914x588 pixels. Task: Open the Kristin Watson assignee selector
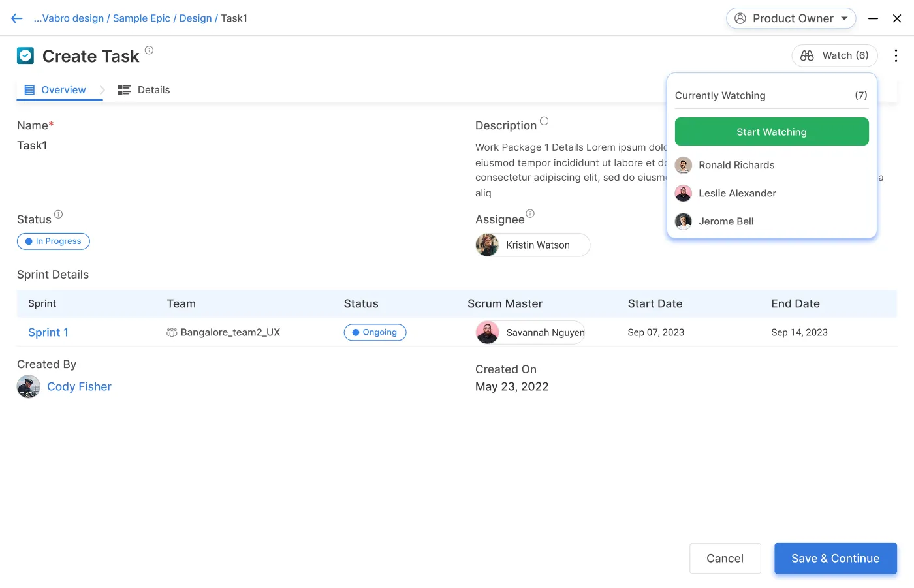(x=533, y=245)
